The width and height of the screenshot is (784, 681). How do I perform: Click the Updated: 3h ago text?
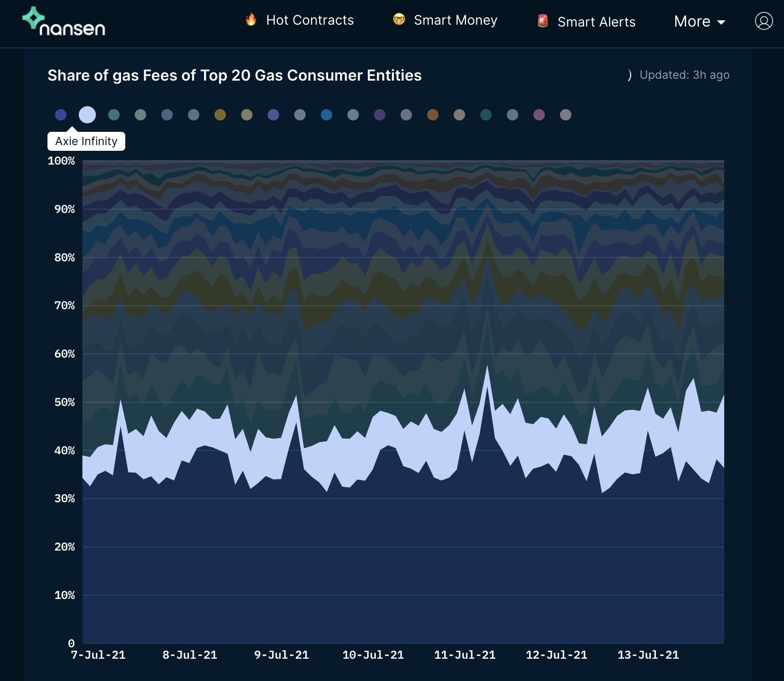(684, 75)
